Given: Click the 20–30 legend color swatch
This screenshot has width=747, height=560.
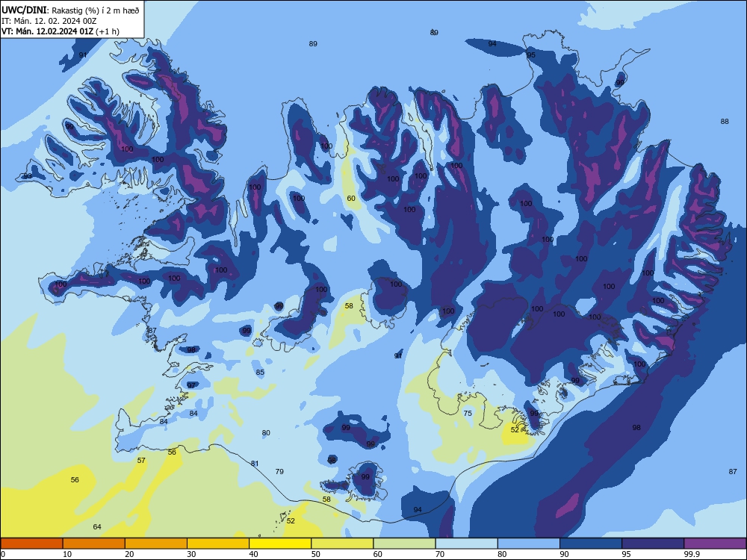Looking at the screenshot, I should (156, 544).
